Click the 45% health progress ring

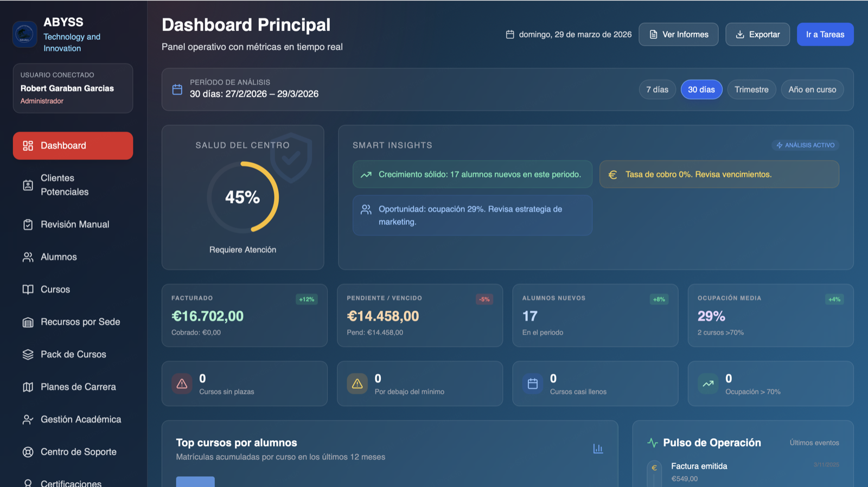pos(242,197)
